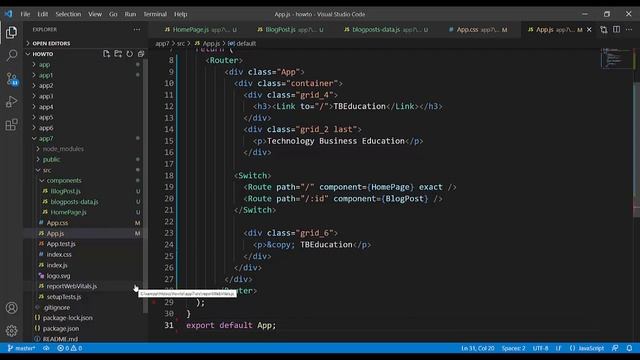Image resolution: width=640 pixels, height=360 pixels.
Task: Click the New Folder icon in HOWTO header
Action: tap(118, 54)
